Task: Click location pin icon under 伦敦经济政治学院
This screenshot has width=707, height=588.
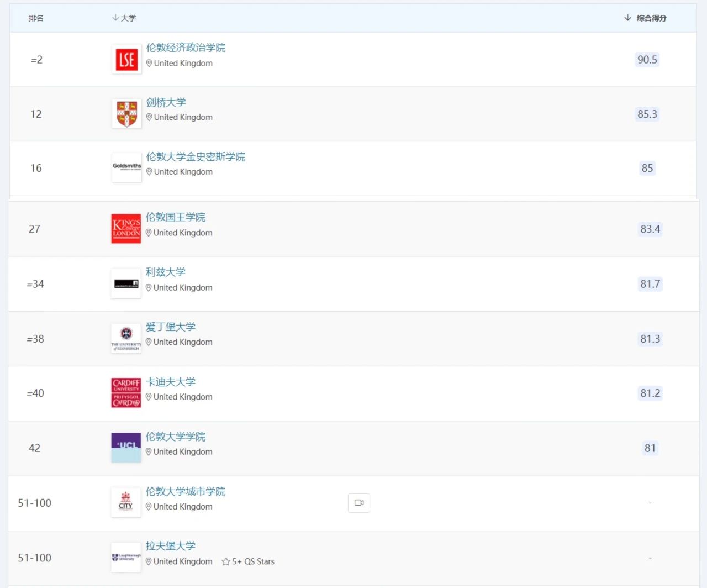Action: click(149, 64)
